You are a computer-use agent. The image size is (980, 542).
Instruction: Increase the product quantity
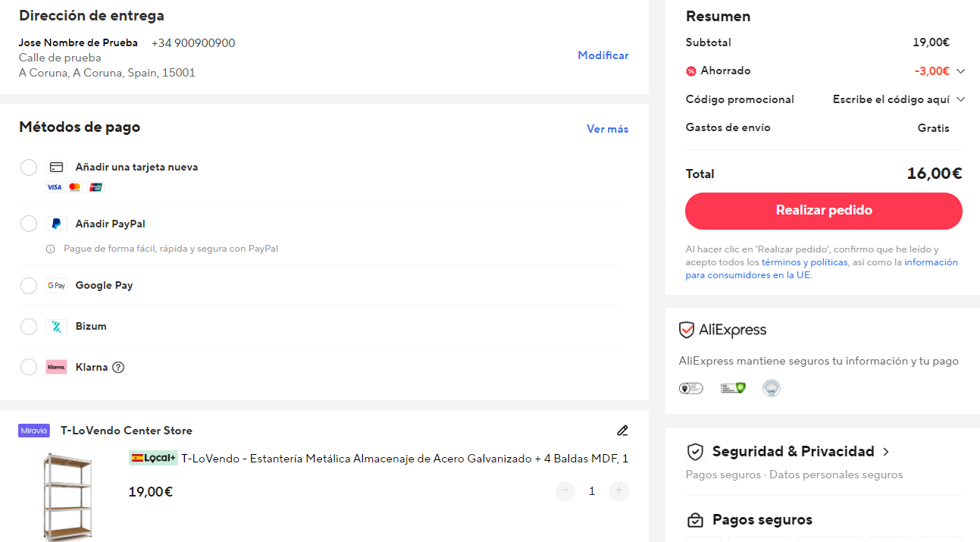[618, 491]
